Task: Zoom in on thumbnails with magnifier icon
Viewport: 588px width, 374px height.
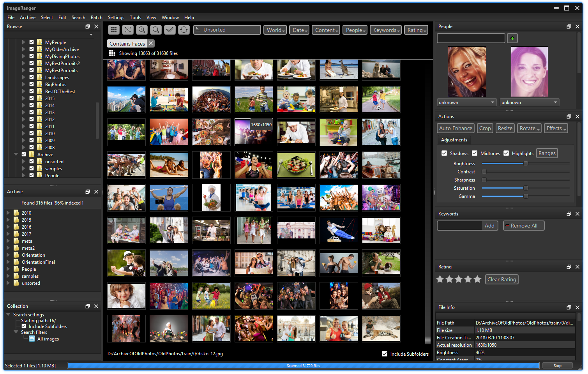Action: (x=142, y=30)
